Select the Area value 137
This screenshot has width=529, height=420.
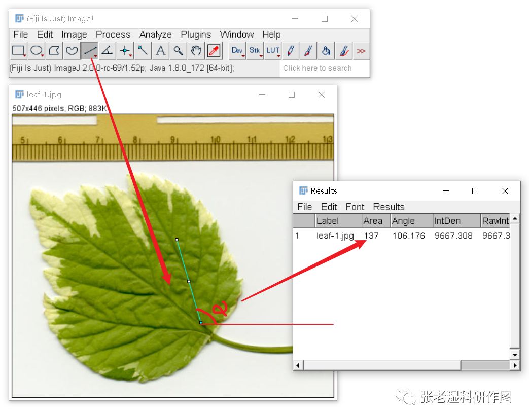click(371, 236)
